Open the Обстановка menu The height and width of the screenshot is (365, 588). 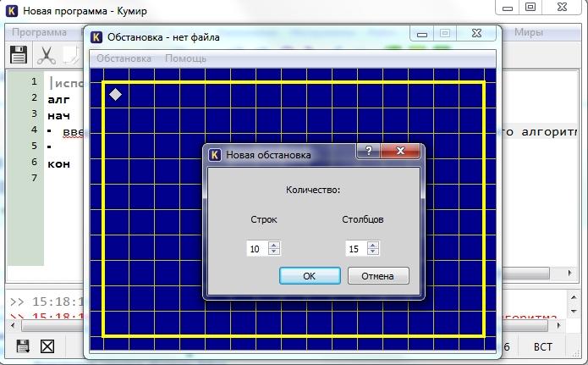pyautogui.click(x=124, y=58)
